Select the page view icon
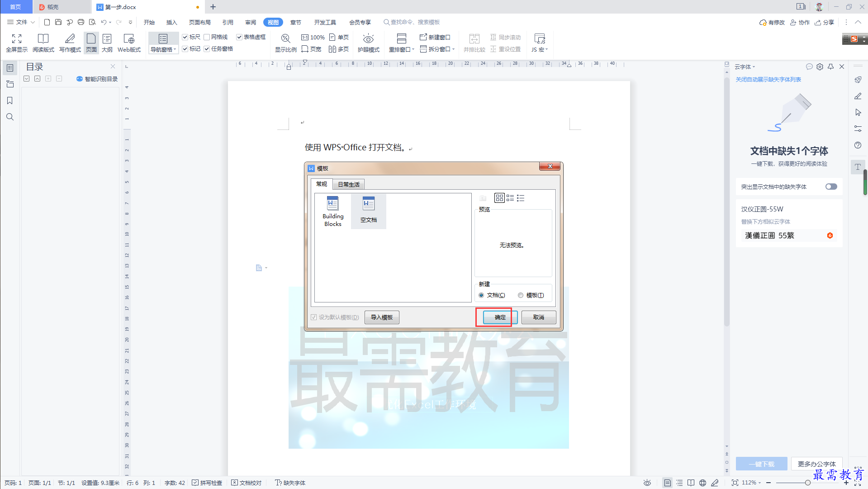This screenshot has width=868, height=489. coord(91,43)
